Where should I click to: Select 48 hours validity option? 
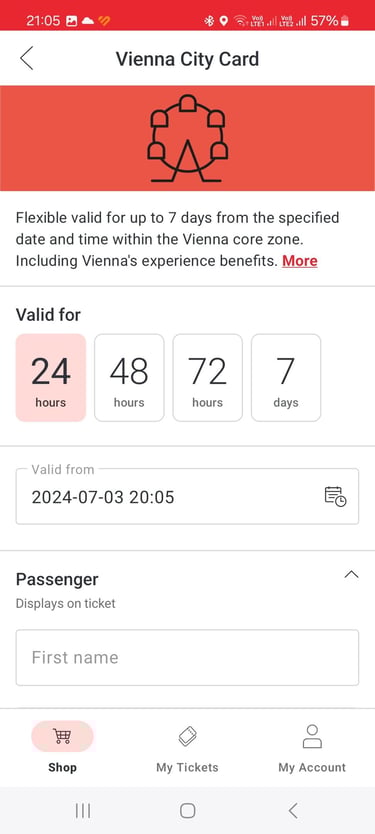(x=129, y=378)
